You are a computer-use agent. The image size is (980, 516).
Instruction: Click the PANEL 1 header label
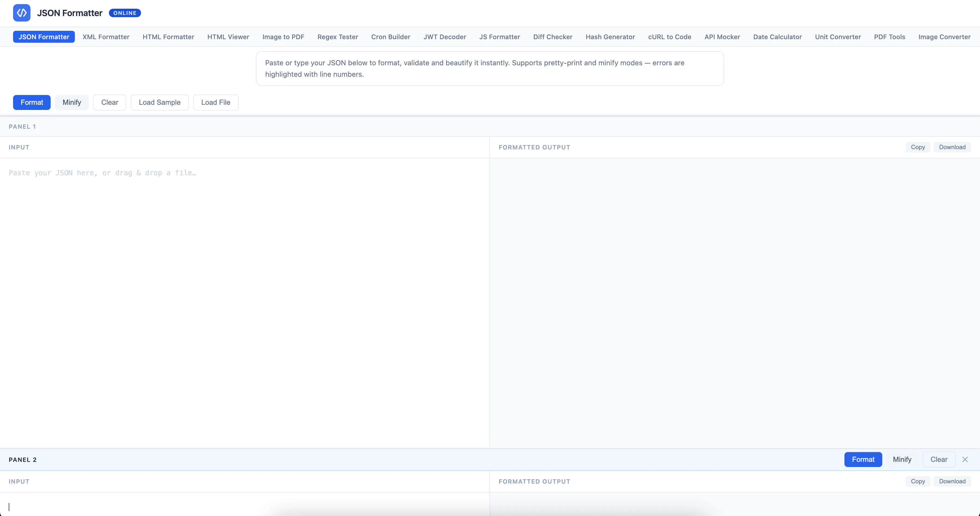point(22,127)
